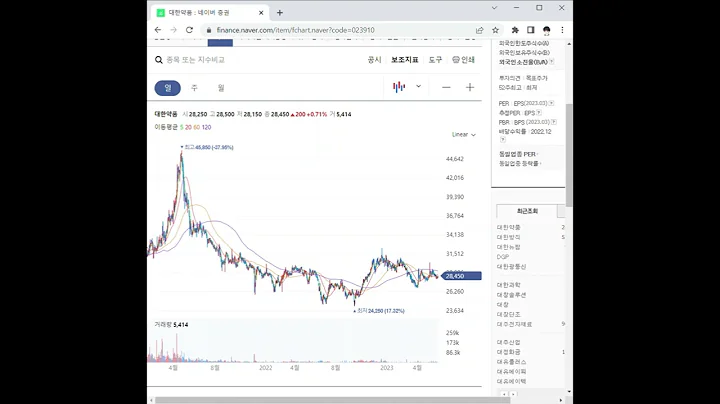Click the address bar URL
This screenshot has width=720, height=404.
[295, 30]
